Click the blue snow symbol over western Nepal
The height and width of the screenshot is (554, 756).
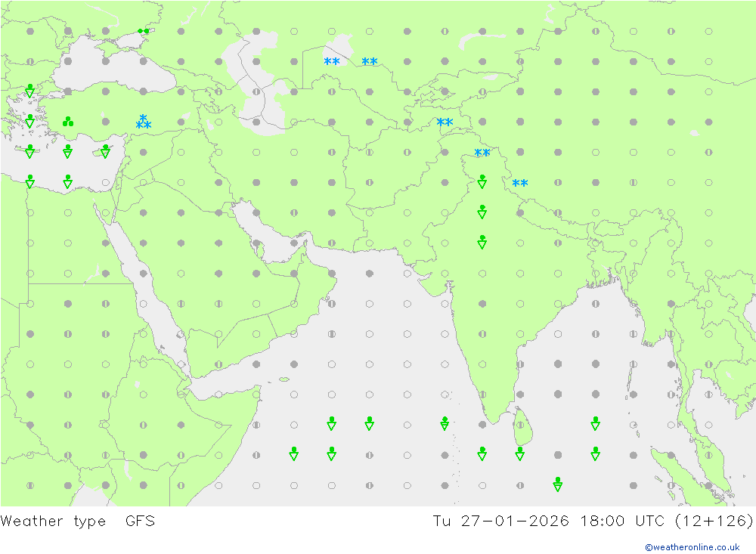(x=520, y=183)
